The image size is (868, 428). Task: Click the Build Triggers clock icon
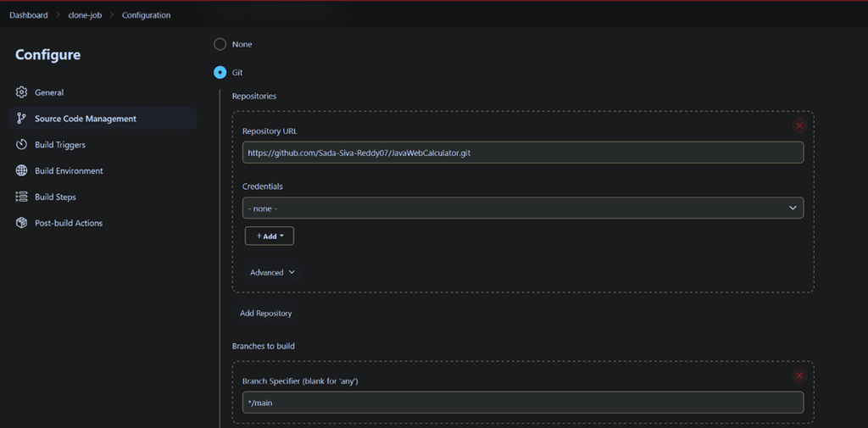21,145
